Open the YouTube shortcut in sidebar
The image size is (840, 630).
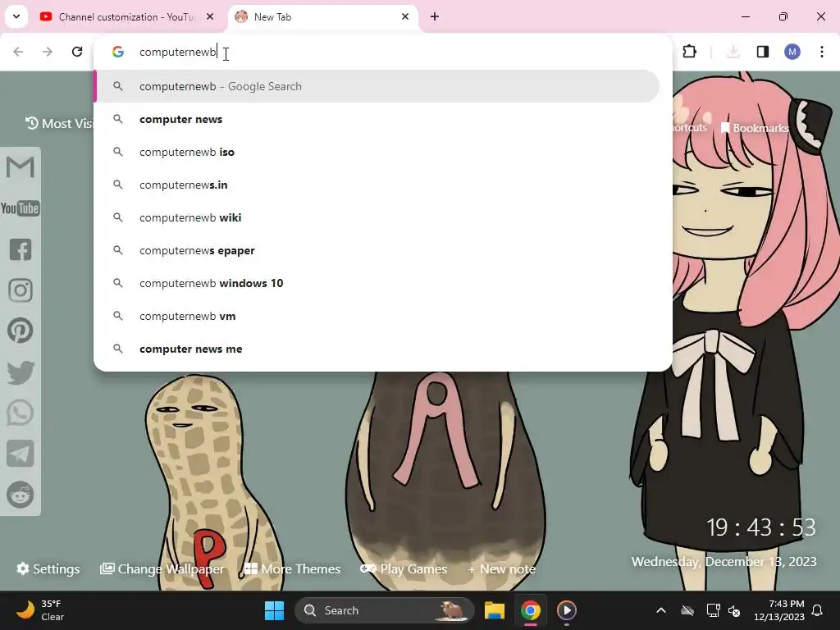[x=21, y=208]
